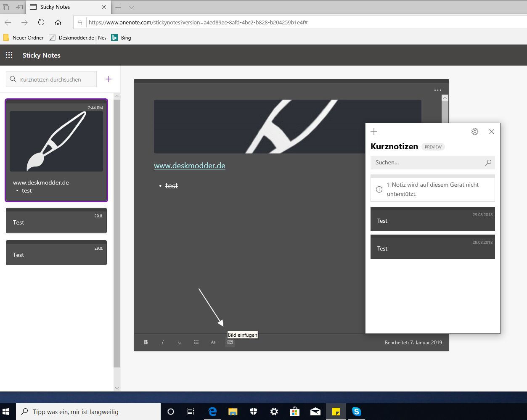Screen dimensions: 527x420
Task: Open the second Test note in Kurznotizen window
Action: point(433,247)
